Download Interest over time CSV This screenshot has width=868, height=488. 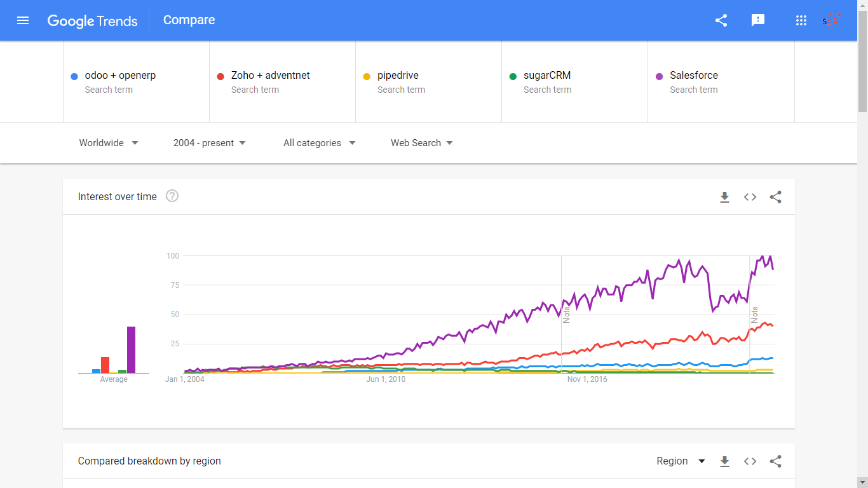[x=724, y=197]
